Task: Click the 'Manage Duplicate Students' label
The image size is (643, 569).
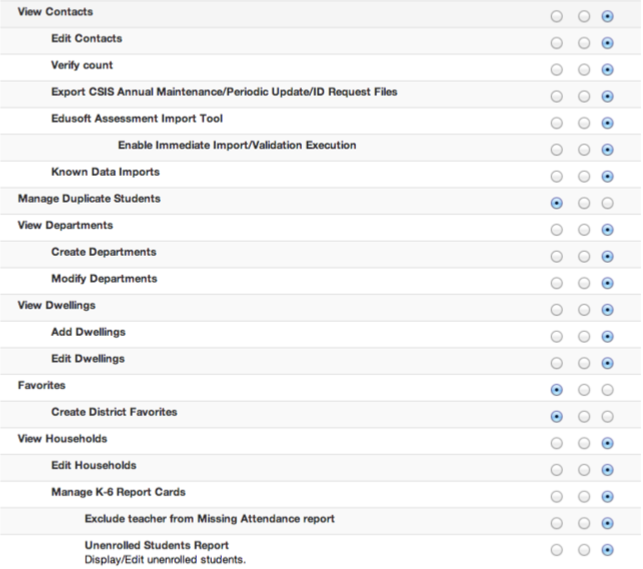Action: pos(89,198)
